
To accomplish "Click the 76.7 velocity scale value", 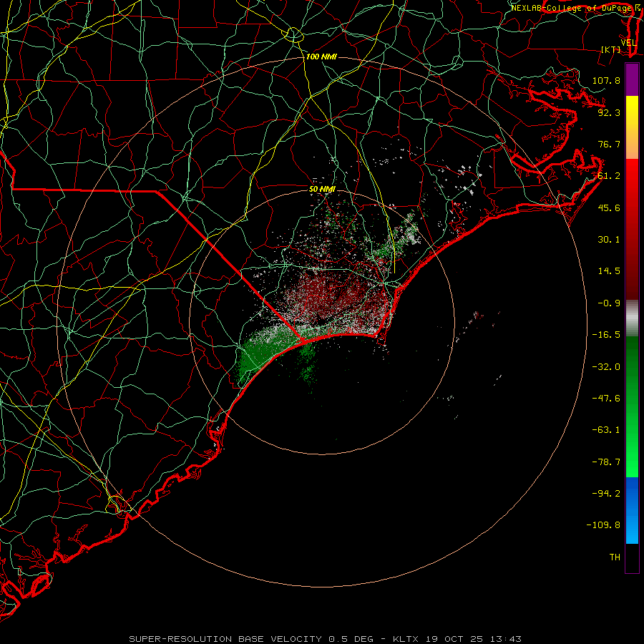I will pos(609,144).
